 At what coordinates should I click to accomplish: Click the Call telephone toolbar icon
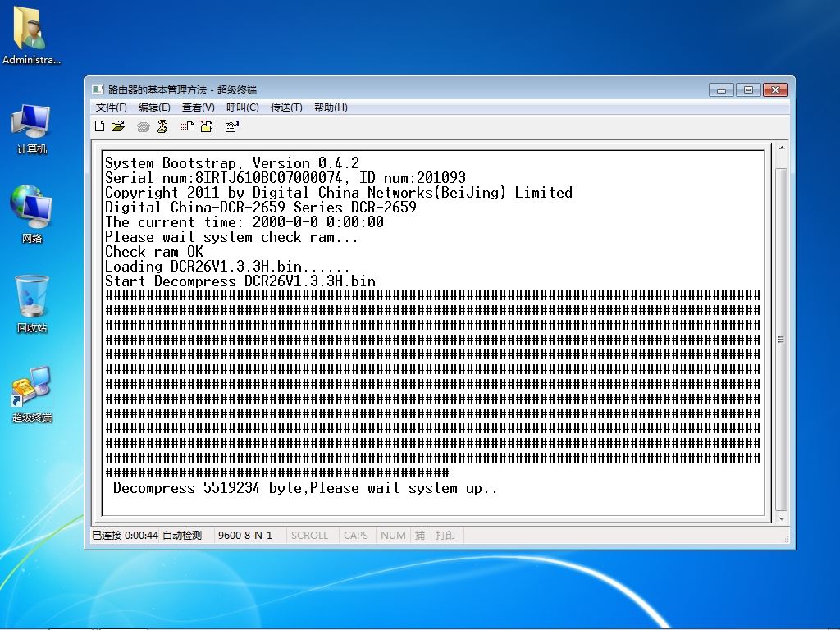pyautogui.click(x=143, y=127)
